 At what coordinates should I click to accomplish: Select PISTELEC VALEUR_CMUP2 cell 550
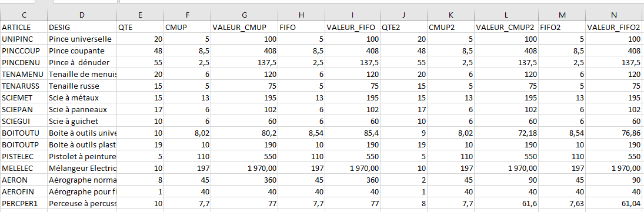(506, 157)
